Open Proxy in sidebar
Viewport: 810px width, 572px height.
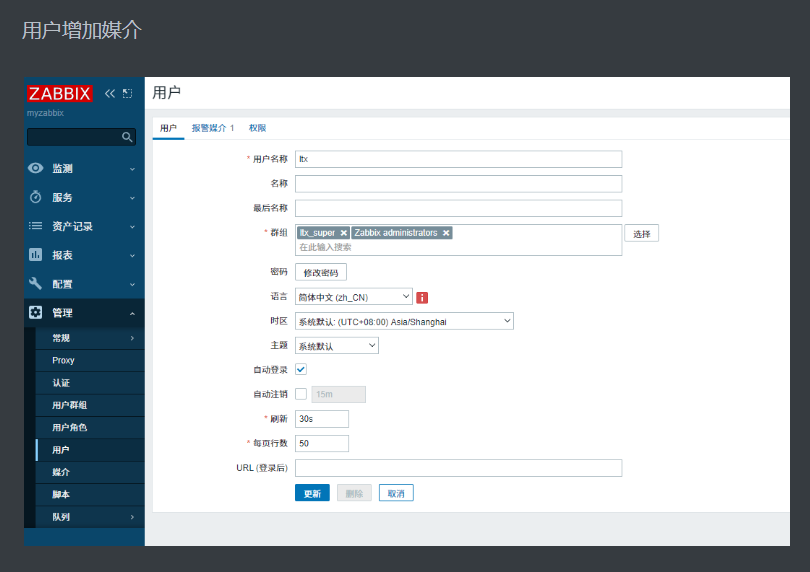click(x=90, y=360)
